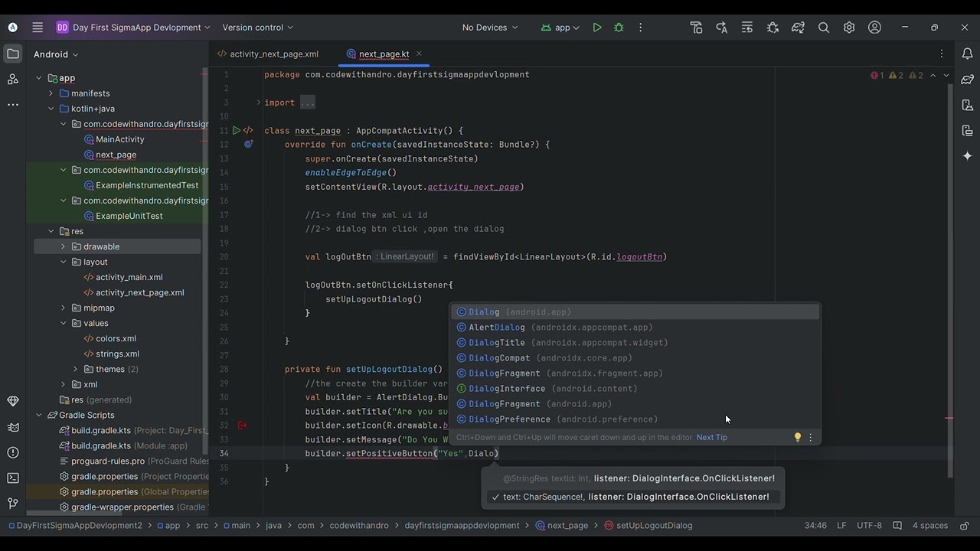This screenshot has width=980, height=551.
Task: Click drawable icon in gutter at line 32
Action: 243,425
